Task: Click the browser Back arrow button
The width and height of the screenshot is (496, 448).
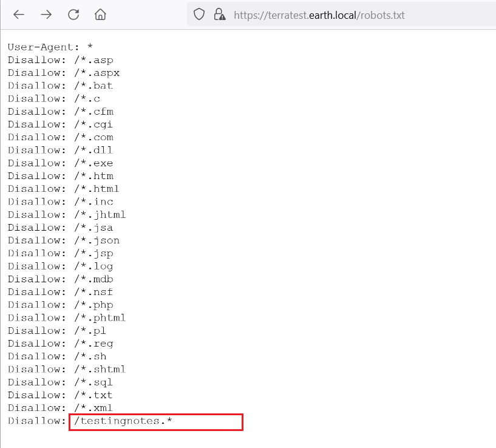Action: tap(19, 15)
